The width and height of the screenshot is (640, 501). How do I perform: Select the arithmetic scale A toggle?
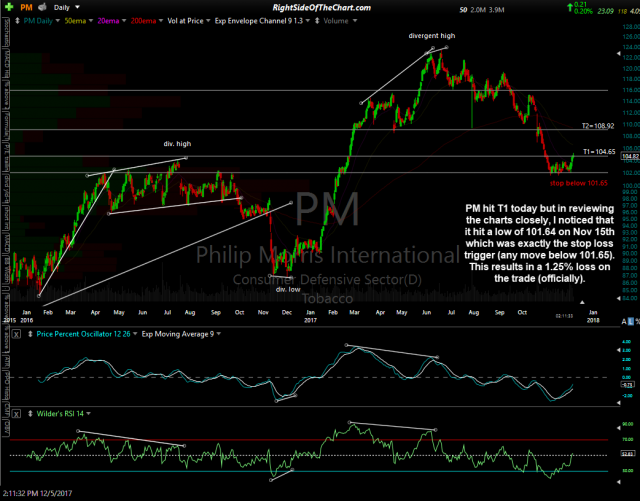pos(624,322)
